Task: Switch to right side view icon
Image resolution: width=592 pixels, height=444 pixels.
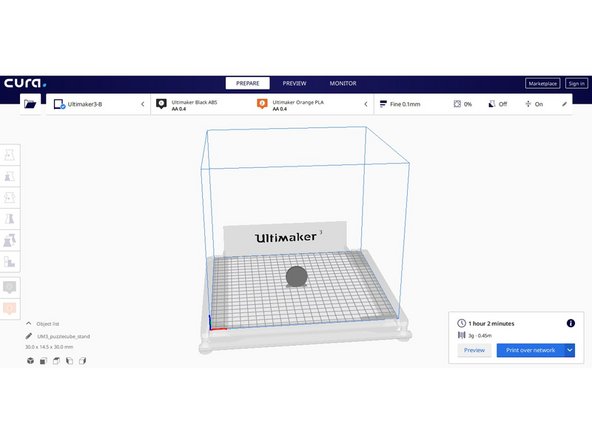Action: pos(82,361)
